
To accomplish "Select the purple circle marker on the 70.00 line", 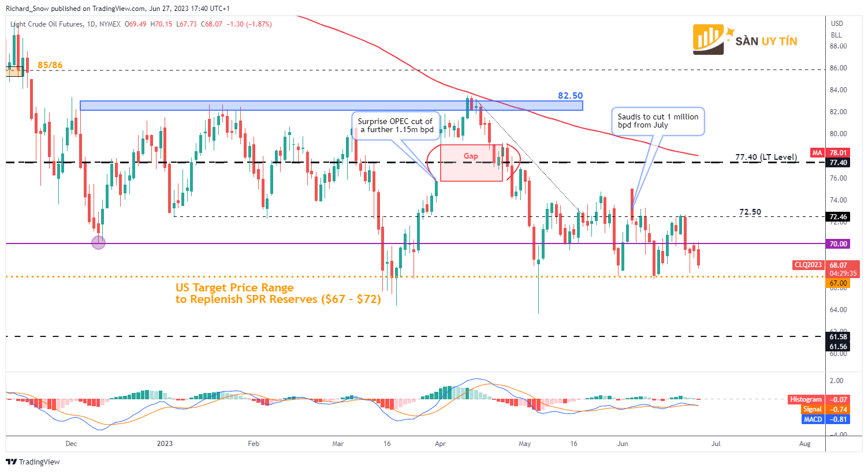I will coord(99,243).
